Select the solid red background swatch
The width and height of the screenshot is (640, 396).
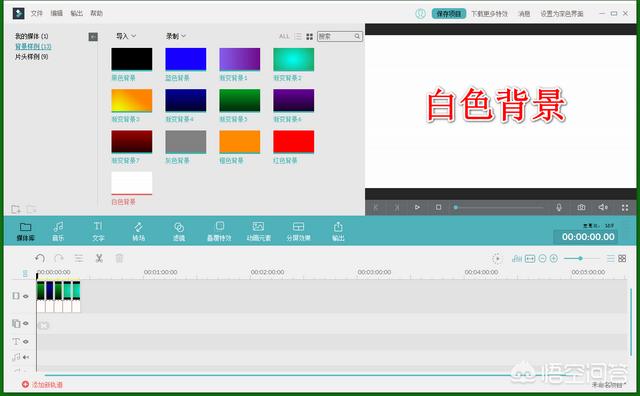coord(293,142)
